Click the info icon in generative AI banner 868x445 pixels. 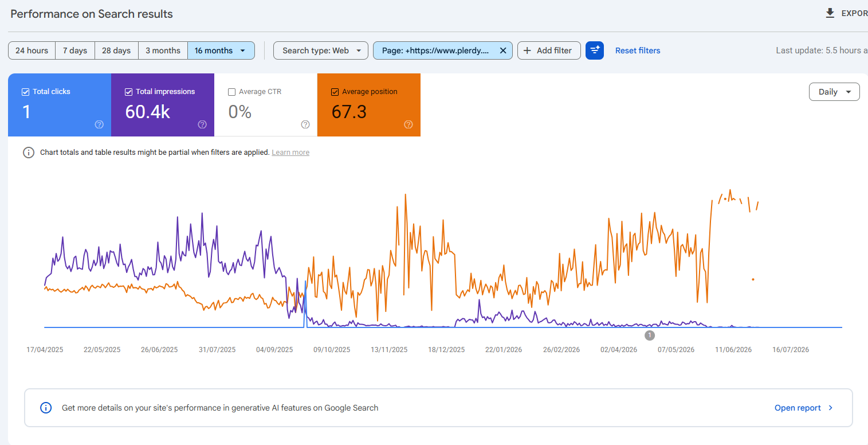[46, 408]
